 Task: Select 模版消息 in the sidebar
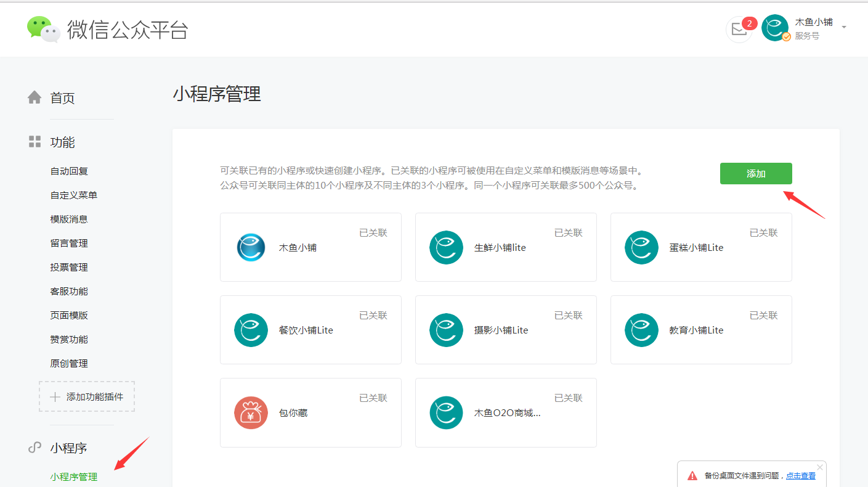(69, 219)
